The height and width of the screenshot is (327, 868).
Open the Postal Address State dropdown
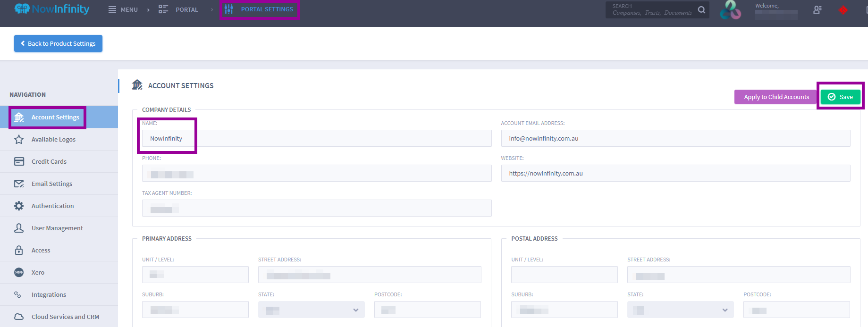tap(681, 310)
